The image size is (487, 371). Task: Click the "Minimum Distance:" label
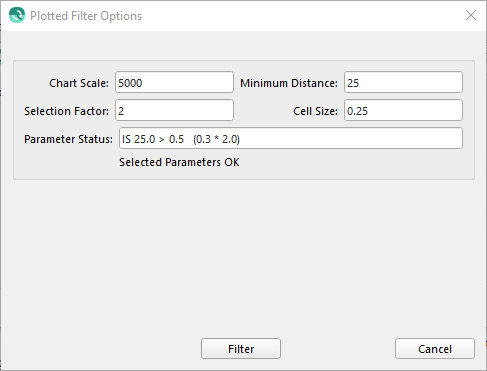tap(289, 83)
